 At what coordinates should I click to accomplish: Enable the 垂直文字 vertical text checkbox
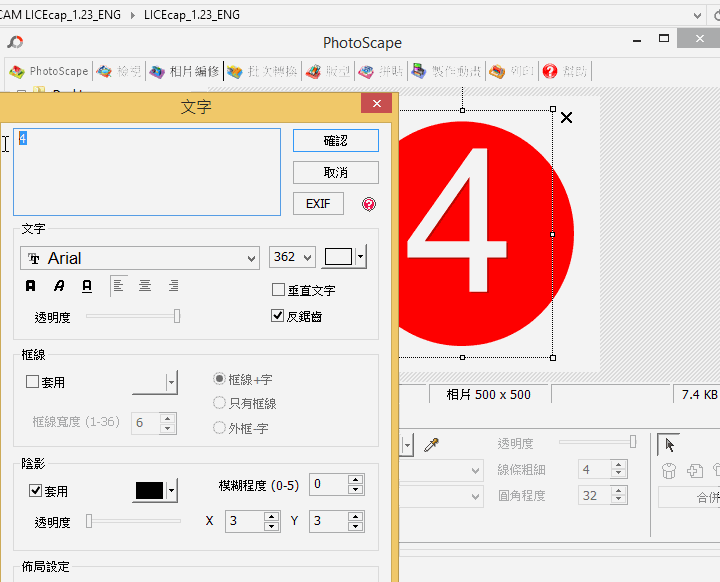click(279, 290)
